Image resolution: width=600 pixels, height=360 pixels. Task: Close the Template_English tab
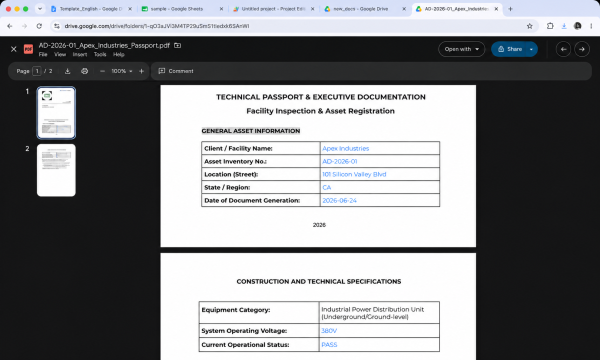[130, 9]
